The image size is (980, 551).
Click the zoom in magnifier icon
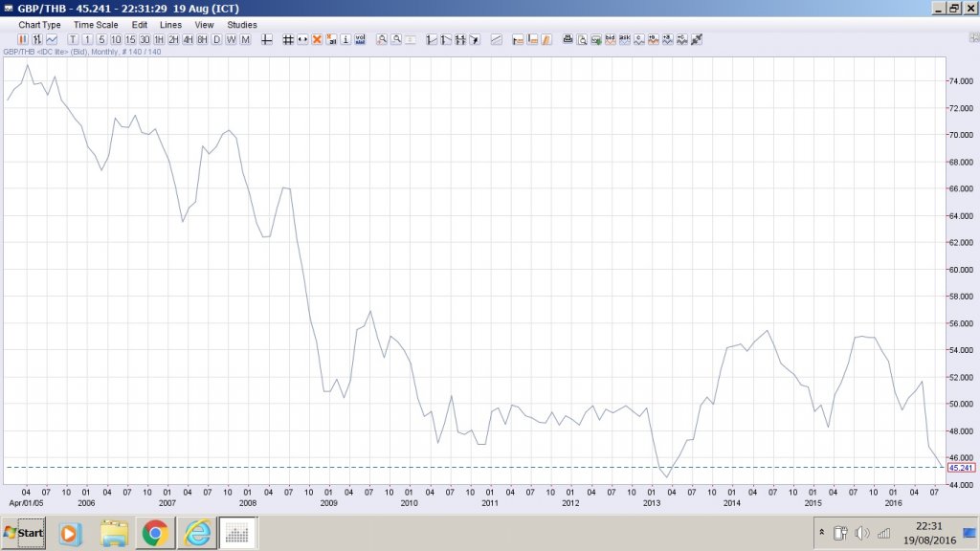point(382,39)
